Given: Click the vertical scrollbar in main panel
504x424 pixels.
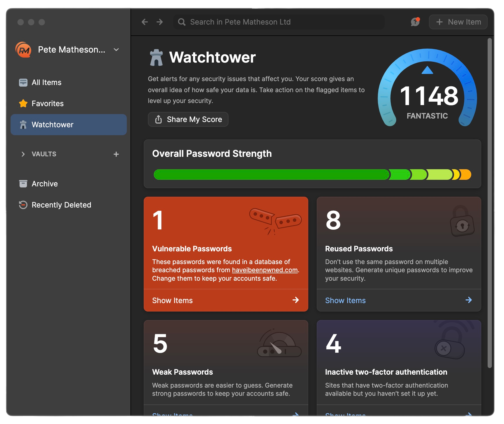Looking at the screenshot, I should point(490,203).
